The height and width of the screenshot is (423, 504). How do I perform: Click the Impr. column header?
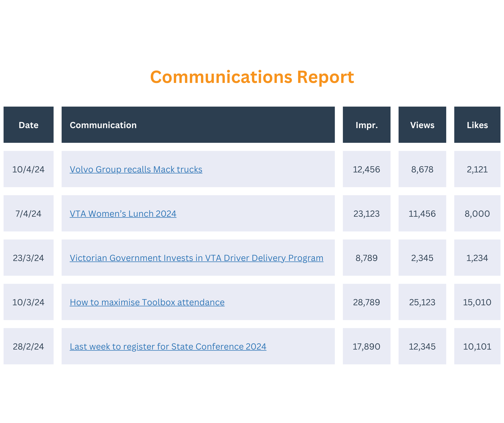(x=367, y=125)
